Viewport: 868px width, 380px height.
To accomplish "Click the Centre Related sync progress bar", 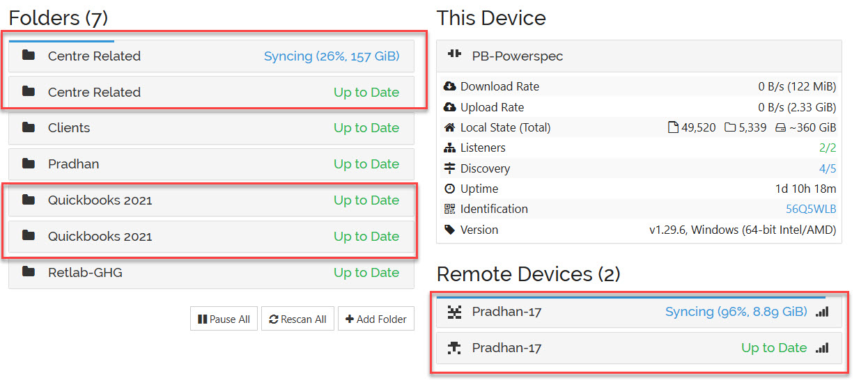I will (x=61, y=41).
